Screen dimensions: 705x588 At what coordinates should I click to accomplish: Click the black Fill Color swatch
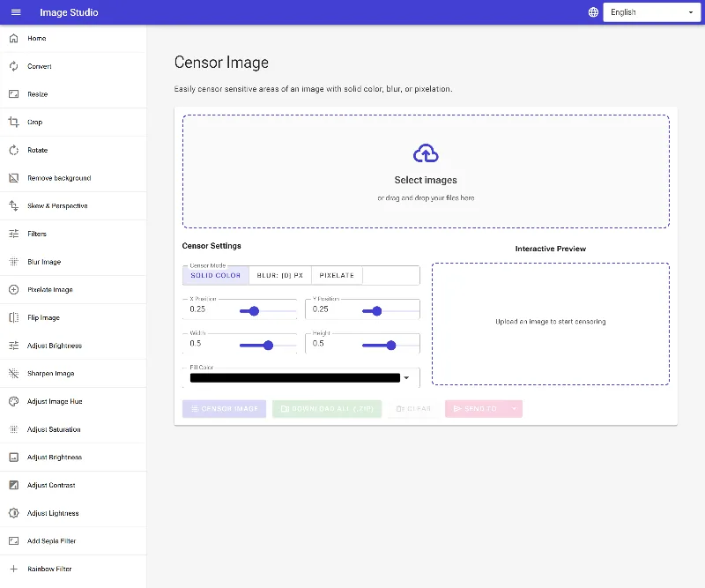tap(295, 378)
